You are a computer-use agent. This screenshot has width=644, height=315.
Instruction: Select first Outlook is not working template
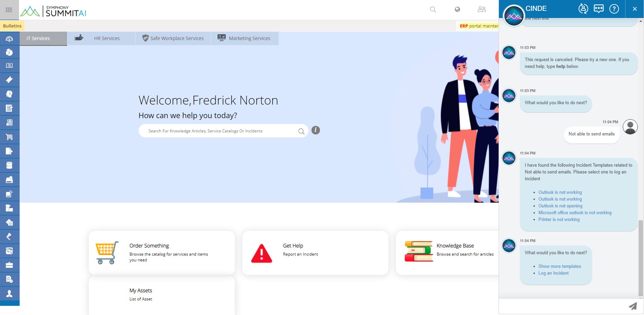coord(560,192)
